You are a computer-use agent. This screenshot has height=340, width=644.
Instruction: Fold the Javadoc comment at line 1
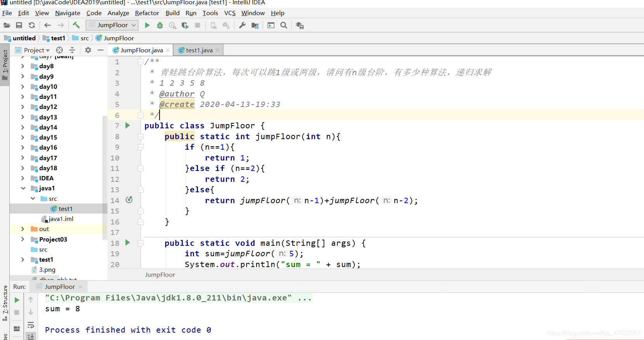click(x=141, y=62)
